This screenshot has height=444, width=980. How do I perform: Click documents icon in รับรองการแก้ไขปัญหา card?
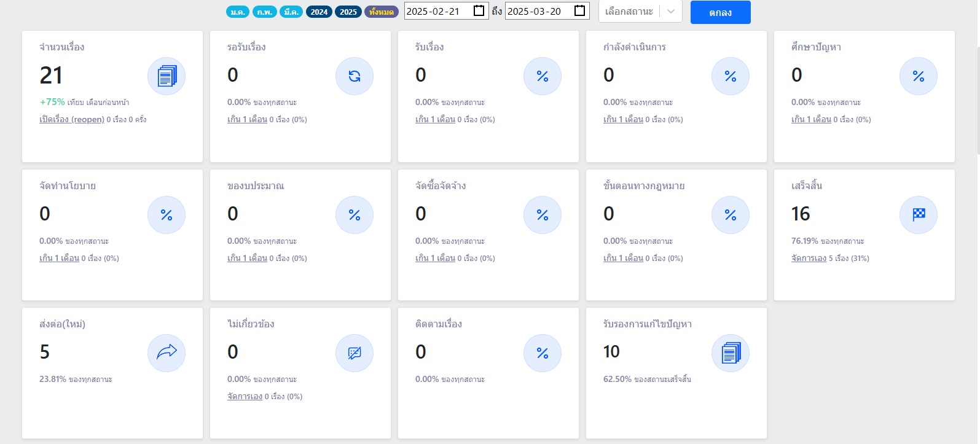point(731,353)
